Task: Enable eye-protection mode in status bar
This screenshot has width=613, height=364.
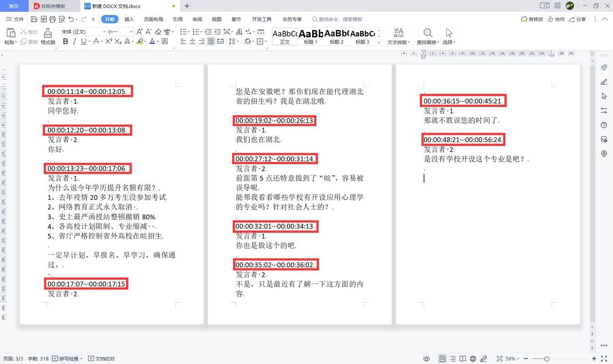Action: (x=427, y=359)
